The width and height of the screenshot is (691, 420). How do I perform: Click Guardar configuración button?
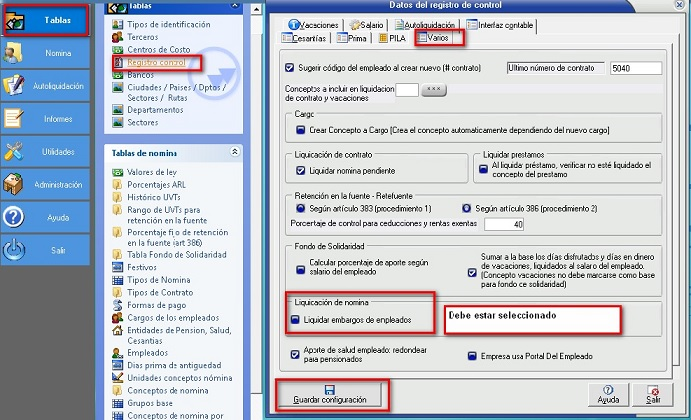(x=329, y=394)
